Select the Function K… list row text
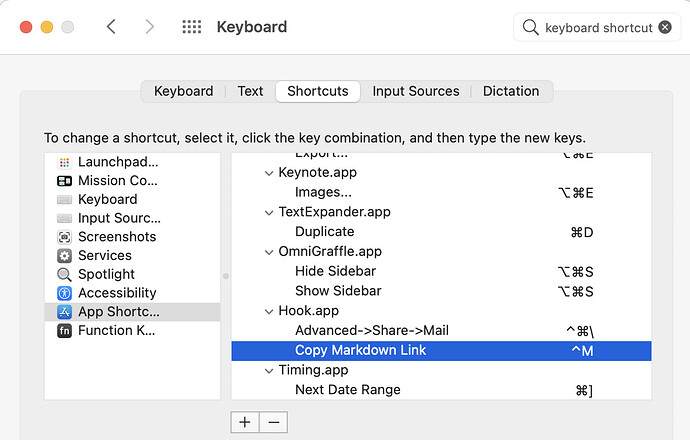 coord(117,330)
